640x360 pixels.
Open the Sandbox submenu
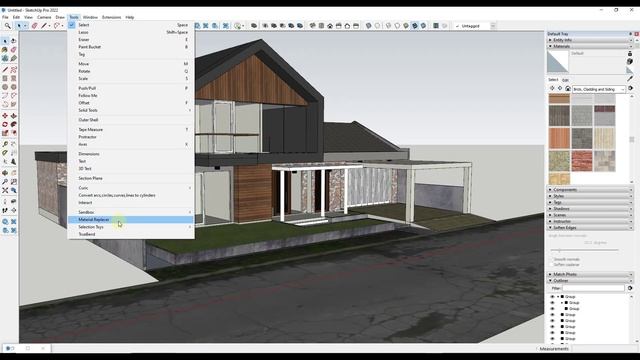click(x=131, y=212)
